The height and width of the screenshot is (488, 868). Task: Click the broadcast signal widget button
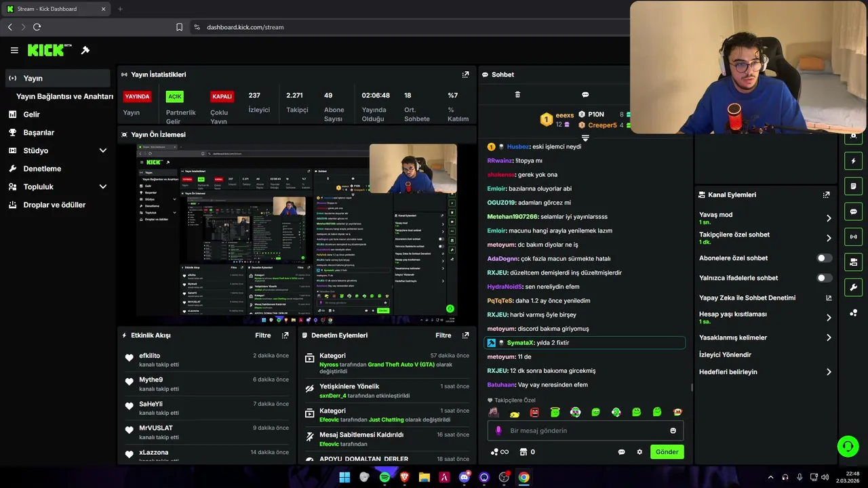(853, 237)
